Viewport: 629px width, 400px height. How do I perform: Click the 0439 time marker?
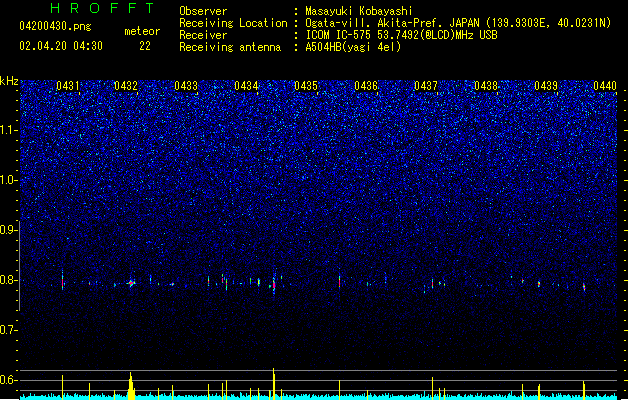point(546,86)
